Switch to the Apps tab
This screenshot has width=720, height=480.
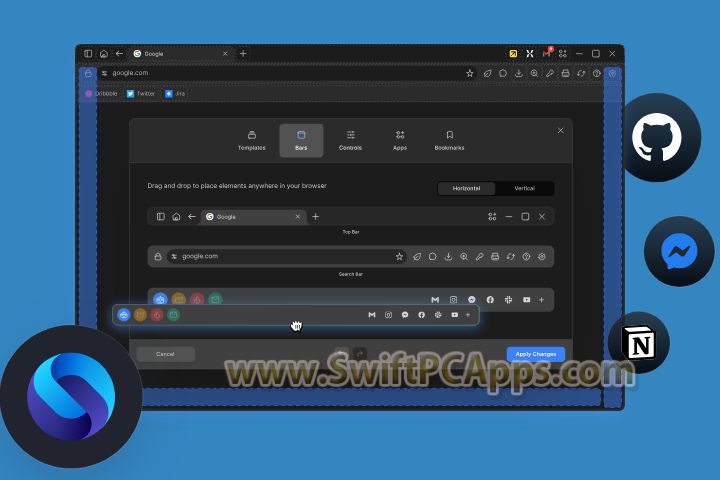coord(400,141)
